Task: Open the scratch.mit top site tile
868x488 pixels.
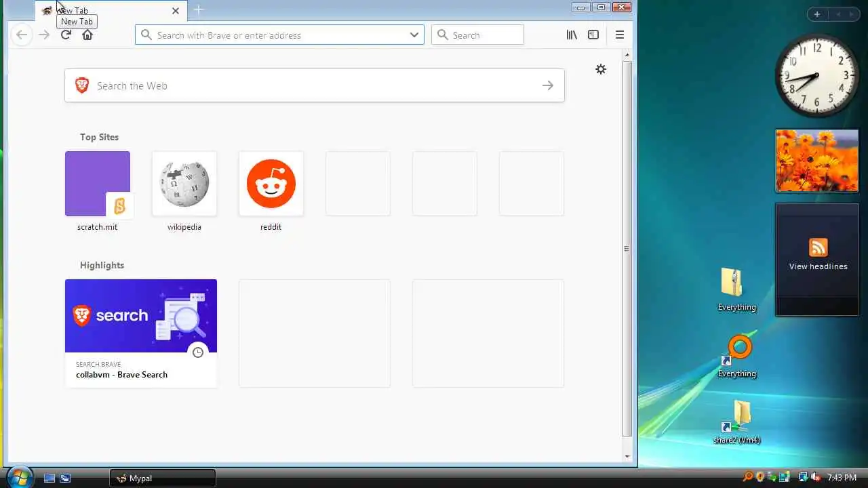Action: [x=98, y=184]
